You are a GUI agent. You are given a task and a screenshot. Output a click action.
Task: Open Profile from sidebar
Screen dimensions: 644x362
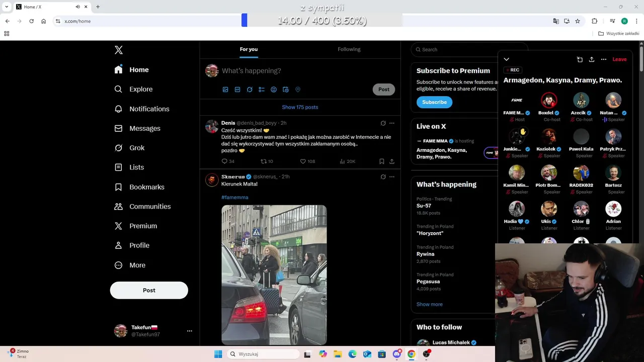point(132,245)
